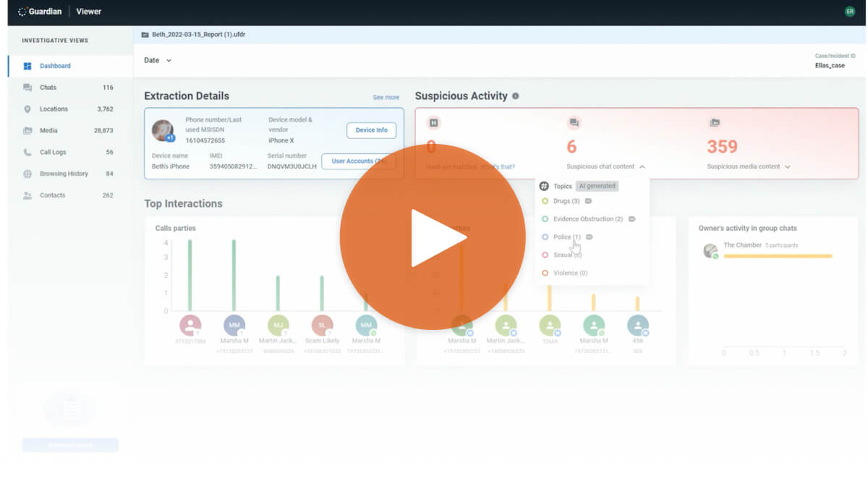This screenshot has width=868, height=479.
Task: Click The Chamber group activity bar
Action: click(x=778, y=256)
